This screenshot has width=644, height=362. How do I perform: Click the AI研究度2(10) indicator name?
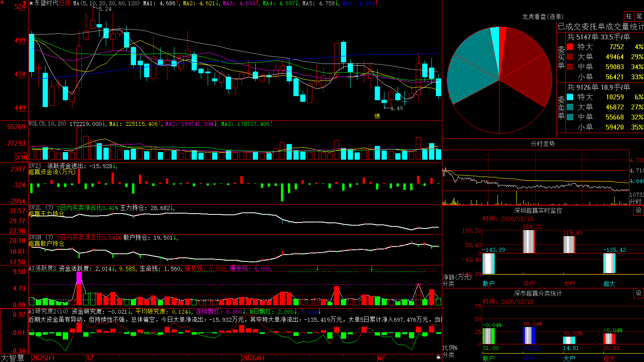48,311
